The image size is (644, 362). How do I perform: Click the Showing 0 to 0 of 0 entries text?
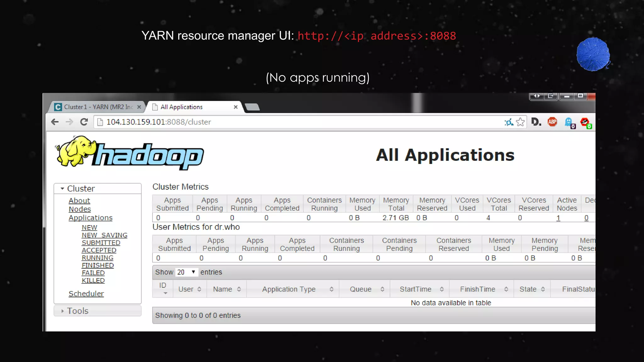[x=198, y=315]
